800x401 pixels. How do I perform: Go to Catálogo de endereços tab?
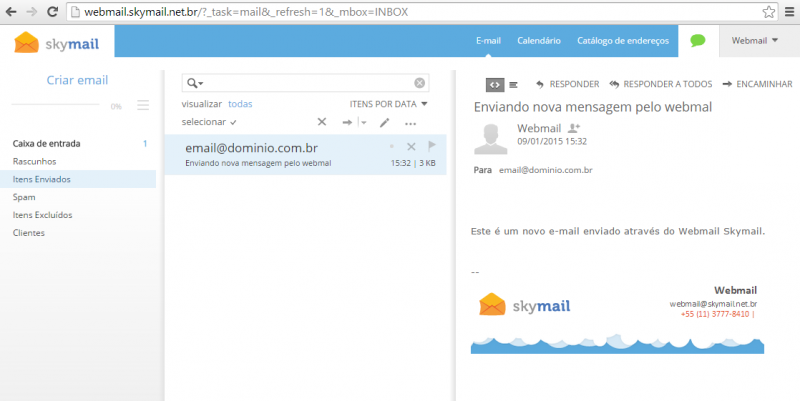[623, 41]
